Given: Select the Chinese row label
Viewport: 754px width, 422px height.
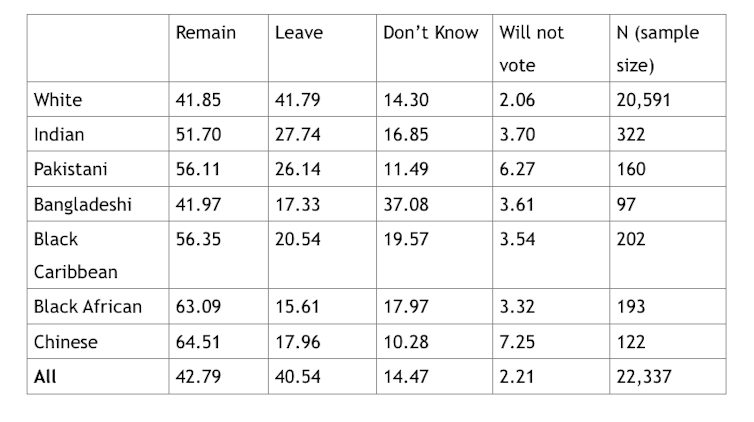Looking at the screenshot, I should 65,342.
